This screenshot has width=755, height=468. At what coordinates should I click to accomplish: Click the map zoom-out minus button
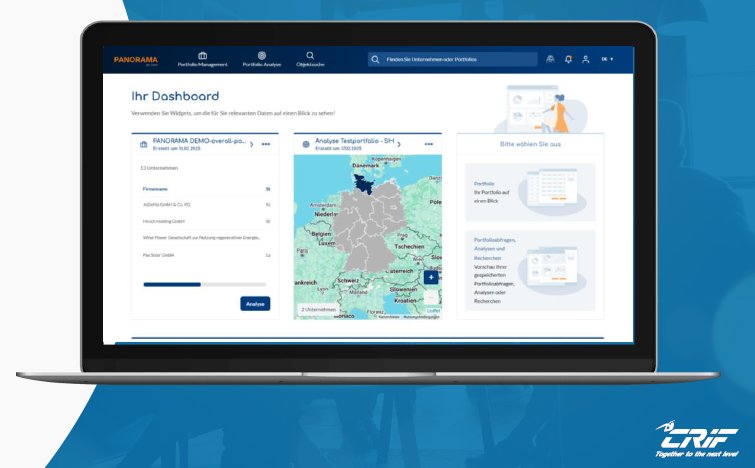[x=431, y=298]
